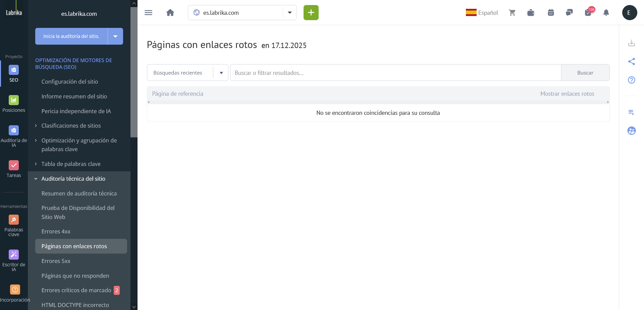Image resolution: width=644 pixels, height=310 pixels.
Task: Open the audit button dropdown arrow
Action: point(115,36)
